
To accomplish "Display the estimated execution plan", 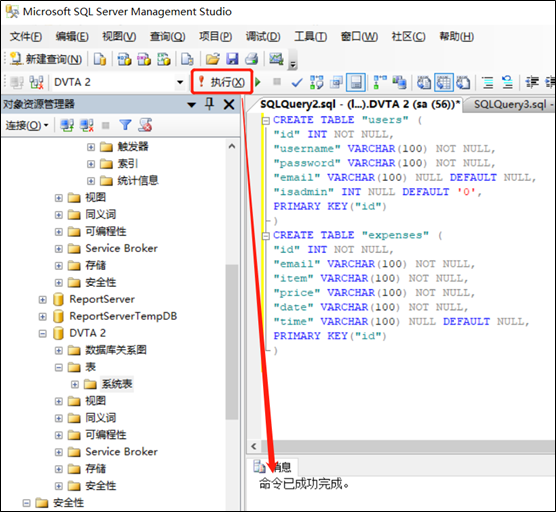I will click(x=317, y=82).
